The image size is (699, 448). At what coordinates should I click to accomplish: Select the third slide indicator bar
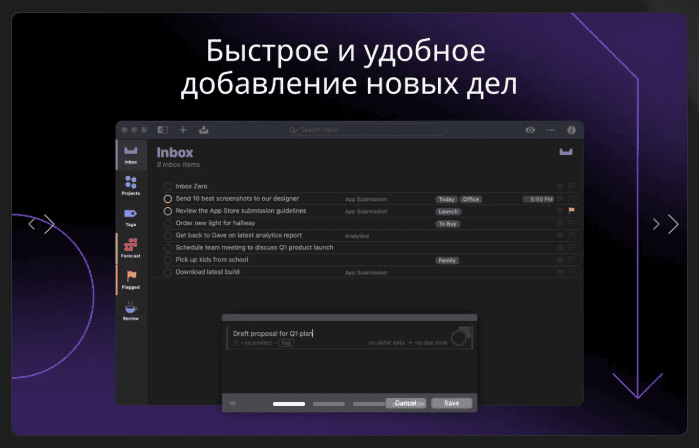tap(369, 404)
